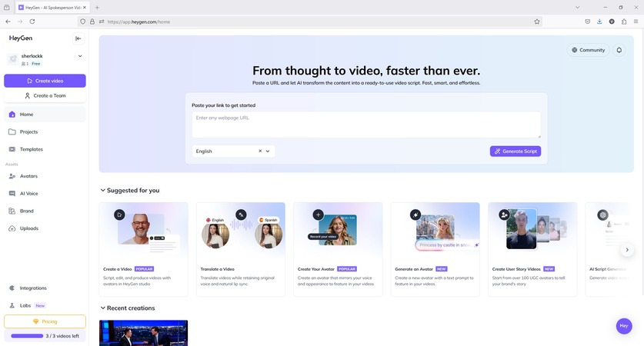Click the play icon on Create a Video card
Viewport: 644px width, 346px height.
(119, 215)
